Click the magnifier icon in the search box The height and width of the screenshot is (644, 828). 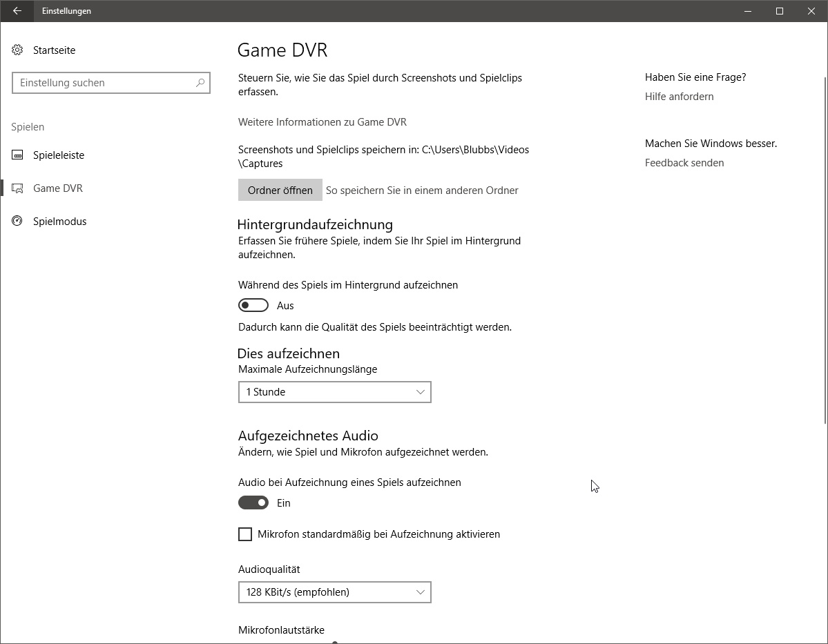tap(200, 83)
